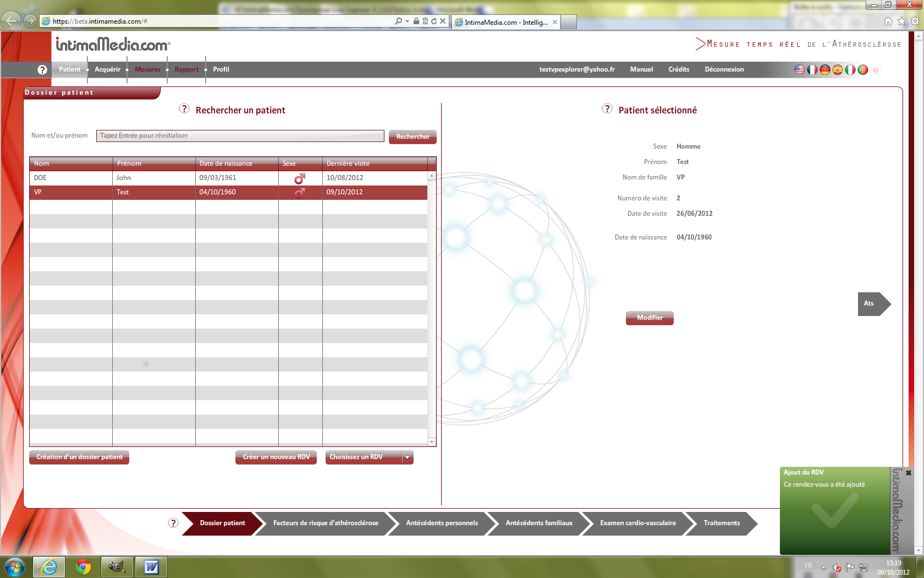Close the Ajout du RDV notification
924x578 pixels.
pos(908,473)
